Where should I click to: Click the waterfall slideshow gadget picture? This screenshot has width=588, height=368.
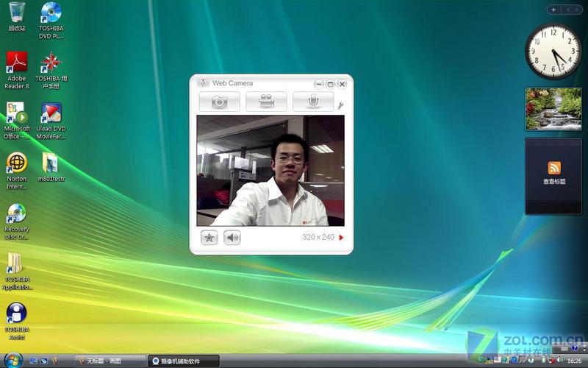tap(553, 109)
